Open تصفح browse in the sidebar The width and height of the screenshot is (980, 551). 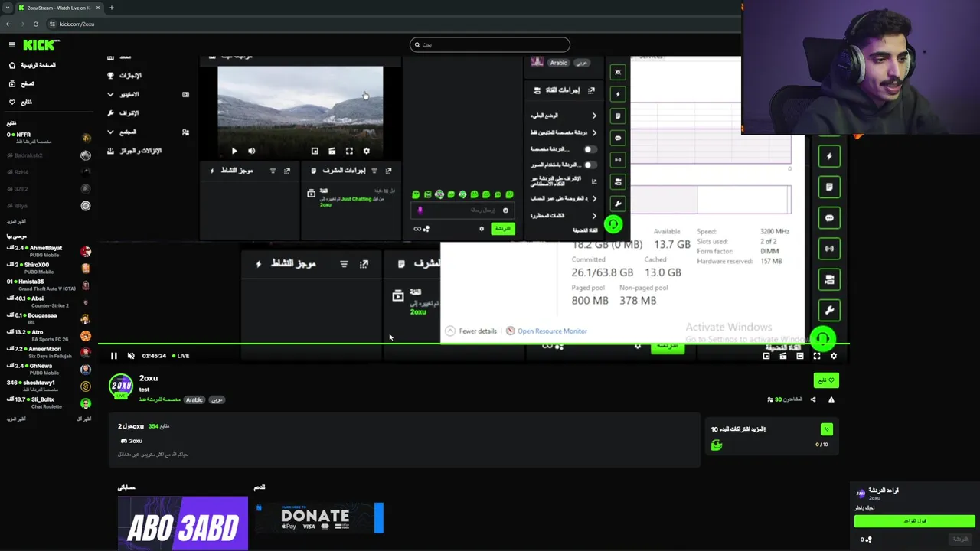point(21,83)
